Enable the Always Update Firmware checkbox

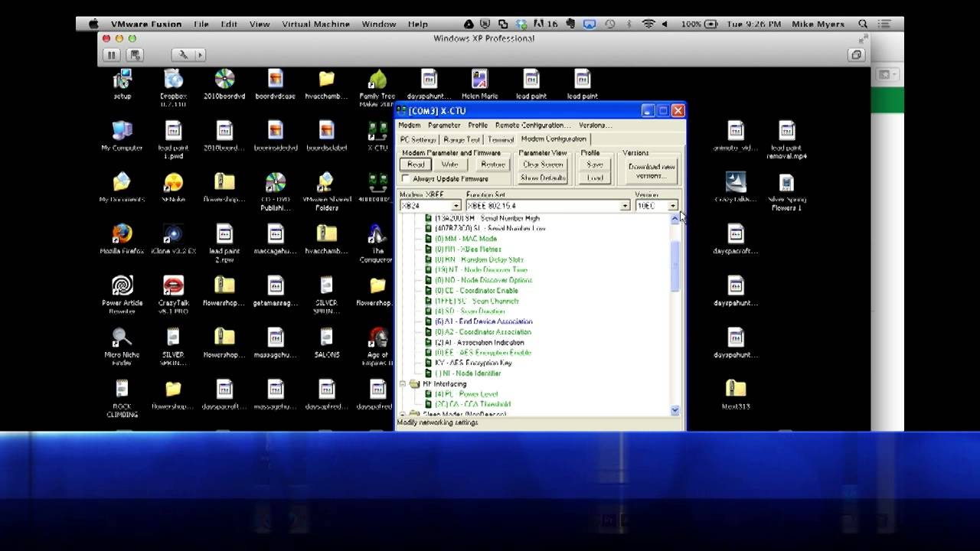coord(406,179)
